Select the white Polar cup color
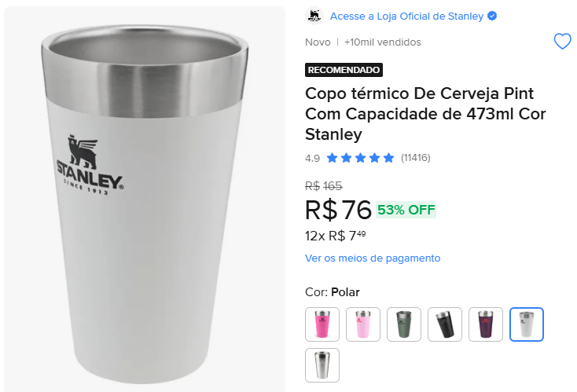This screenshot has height=392, width=577. pyautogui.click(x=527, y=324)
